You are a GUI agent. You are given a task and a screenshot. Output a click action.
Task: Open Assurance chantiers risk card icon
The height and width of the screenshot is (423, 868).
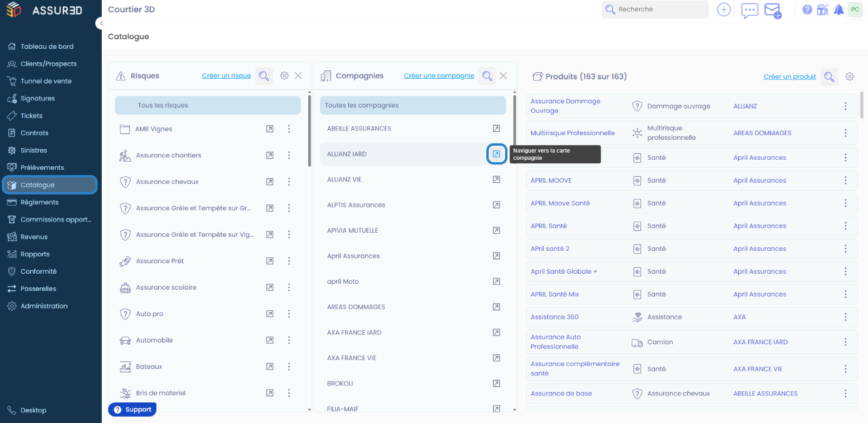(x=269, y=156)
